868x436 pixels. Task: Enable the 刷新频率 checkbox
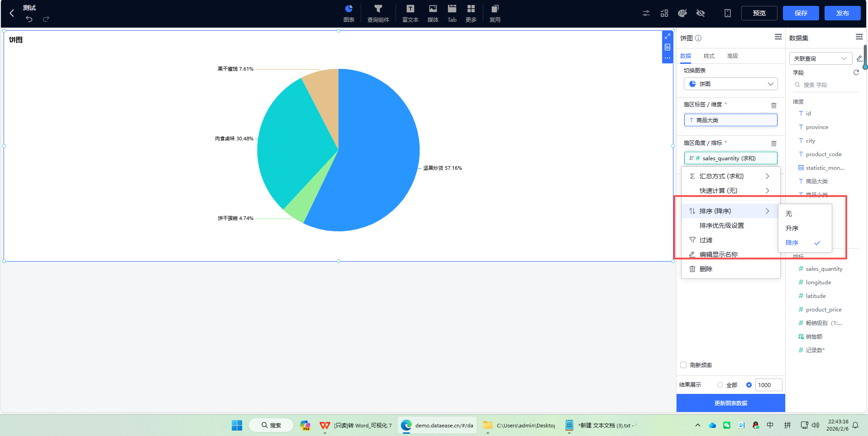coord(683,365)
